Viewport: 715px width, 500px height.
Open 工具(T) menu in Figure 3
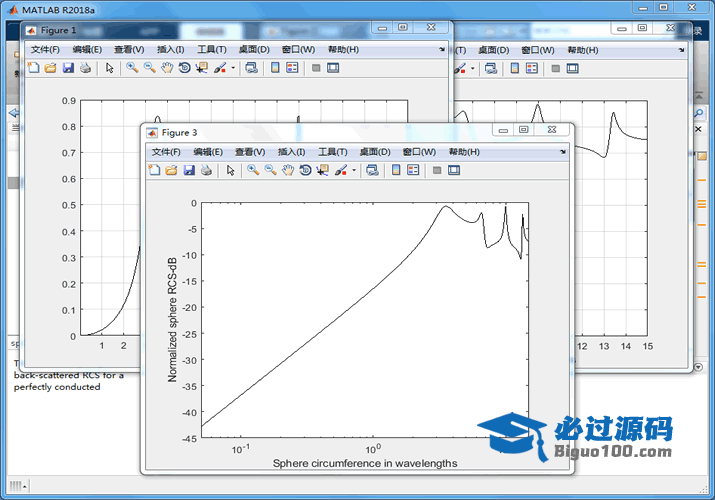point(332,152)
